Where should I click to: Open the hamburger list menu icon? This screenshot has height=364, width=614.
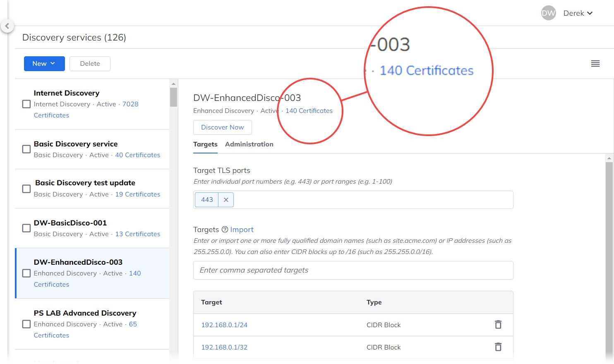[x=595, y=64]
